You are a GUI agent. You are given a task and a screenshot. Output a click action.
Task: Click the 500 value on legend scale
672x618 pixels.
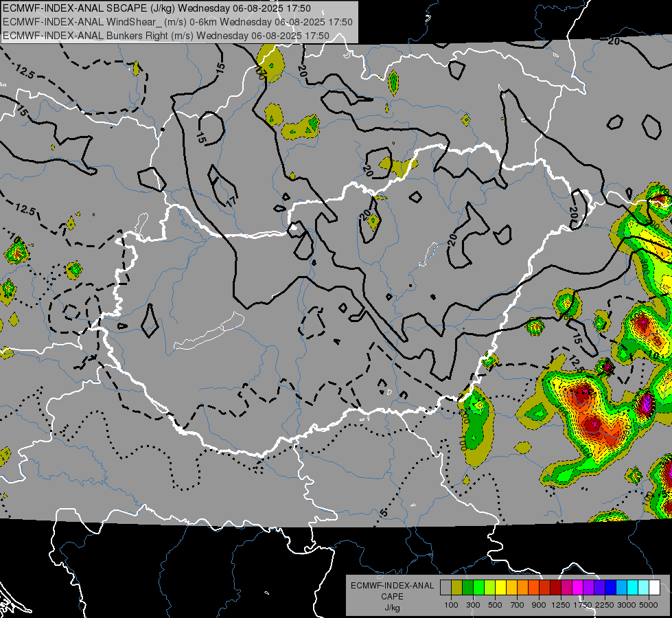click(495, 605)
